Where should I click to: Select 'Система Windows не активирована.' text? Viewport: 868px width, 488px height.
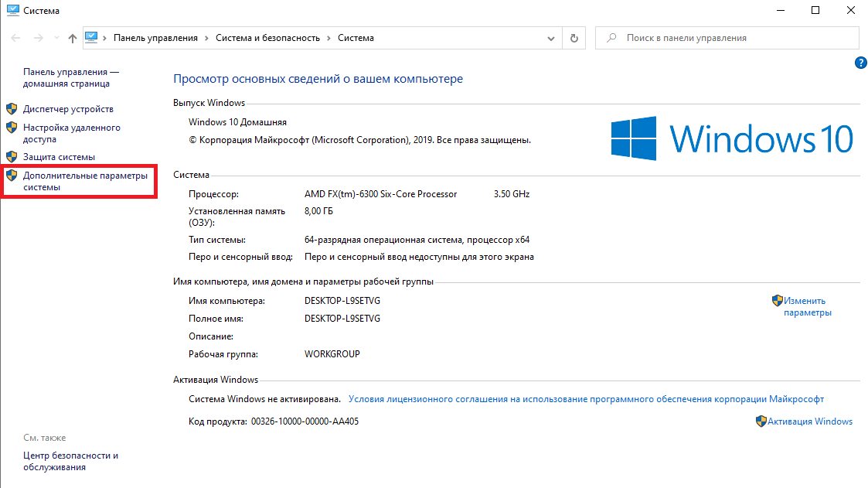click(264, 399)
